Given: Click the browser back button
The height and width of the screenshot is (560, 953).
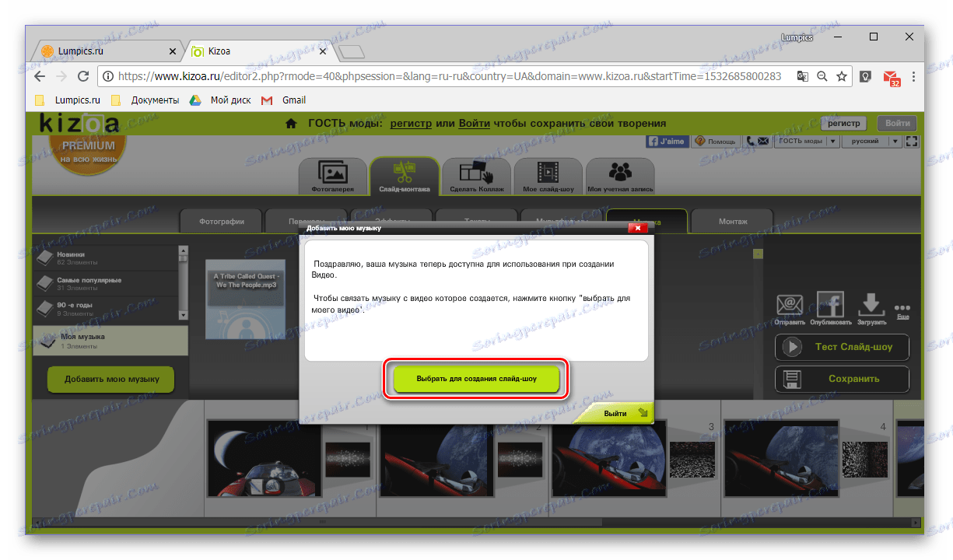Looking at the screenshot, I should click(x=40, y=76).
